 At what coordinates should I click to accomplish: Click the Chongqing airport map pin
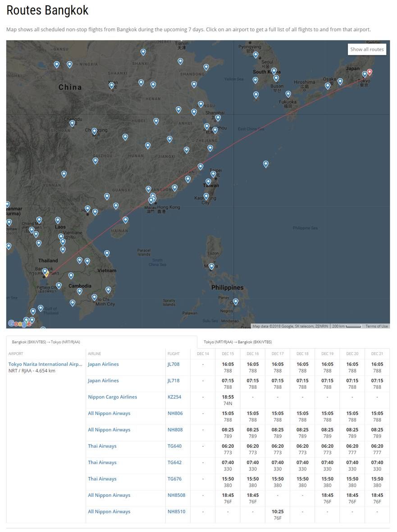[94, 131]
